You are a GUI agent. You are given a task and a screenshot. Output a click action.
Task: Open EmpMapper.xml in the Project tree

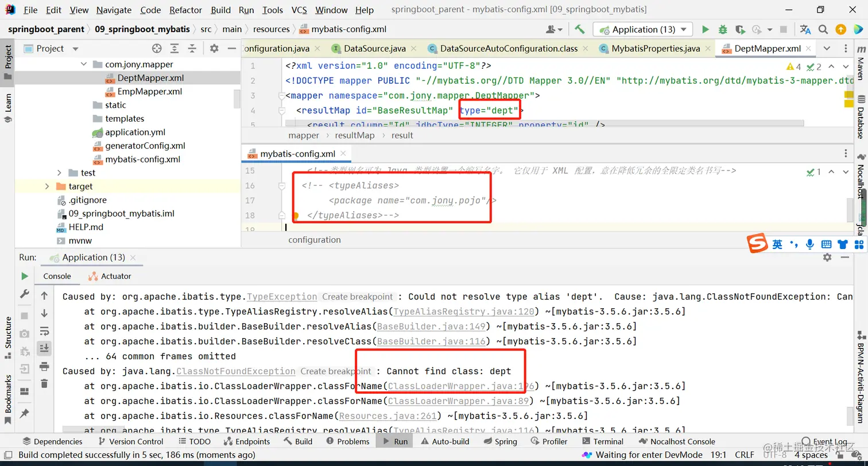coord(149,91)
